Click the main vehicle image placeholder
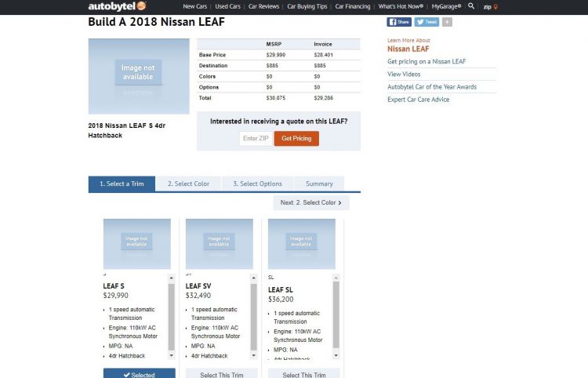Image resolution: width=588 pixels, height=378 pixels. [x=139, y=76]
